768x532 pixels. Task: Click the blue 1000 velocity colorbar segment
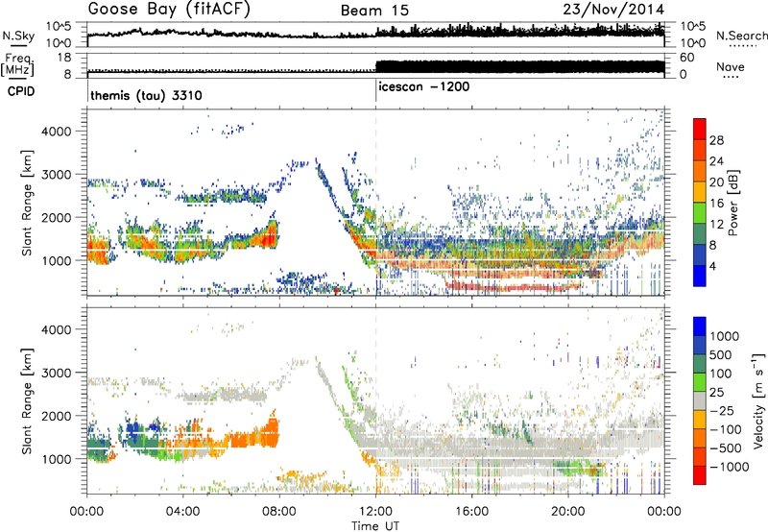pos(700,326)
